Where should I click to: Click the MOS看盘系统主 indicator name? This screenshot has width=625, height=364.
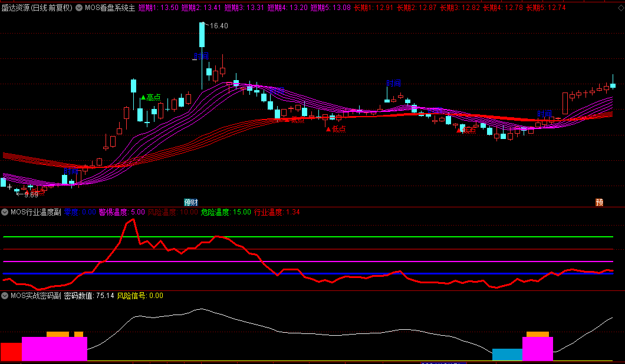110,8
